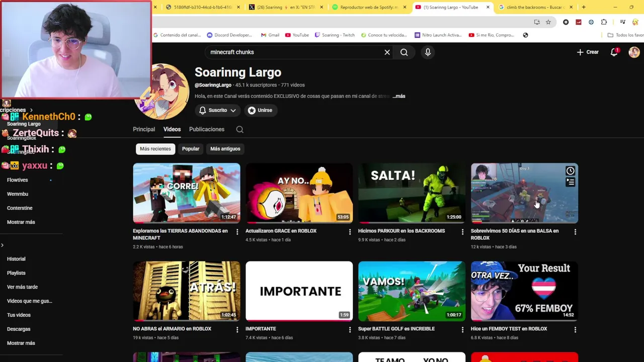Open options menu for IMPORTANTE video
The width and height of the screenshot is (644, 362).
point(350,330)
